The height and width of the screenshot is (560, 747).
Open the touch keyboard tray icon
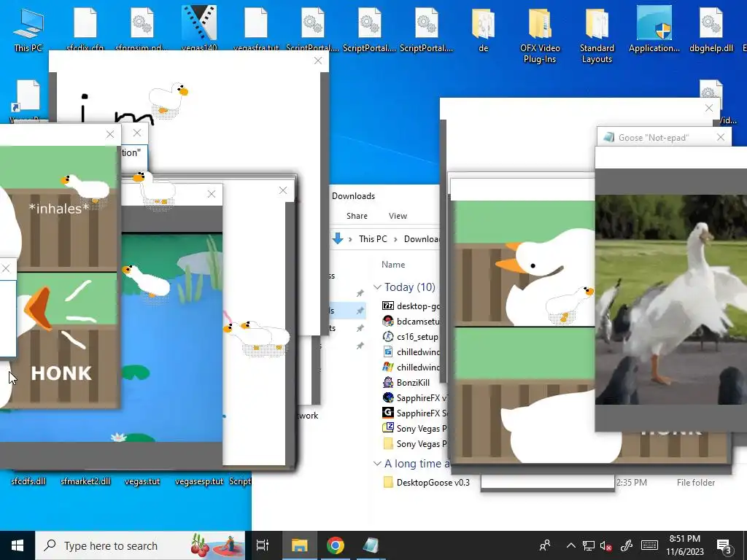pyautogui.click(x=650, y=545)
